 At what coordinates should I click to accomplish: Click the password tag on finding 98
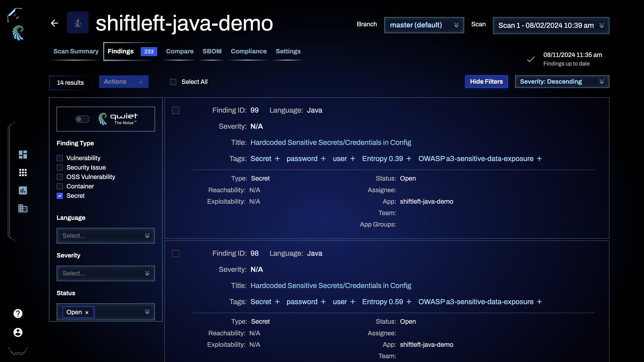pyautogui.click(x=302, y=302)
